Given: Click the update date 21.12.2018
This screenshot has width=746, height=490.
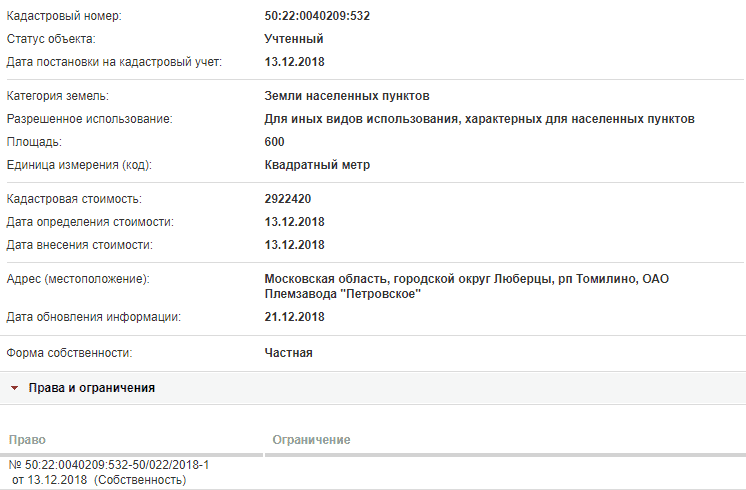Looking at the screenshot, I should 294,317.
